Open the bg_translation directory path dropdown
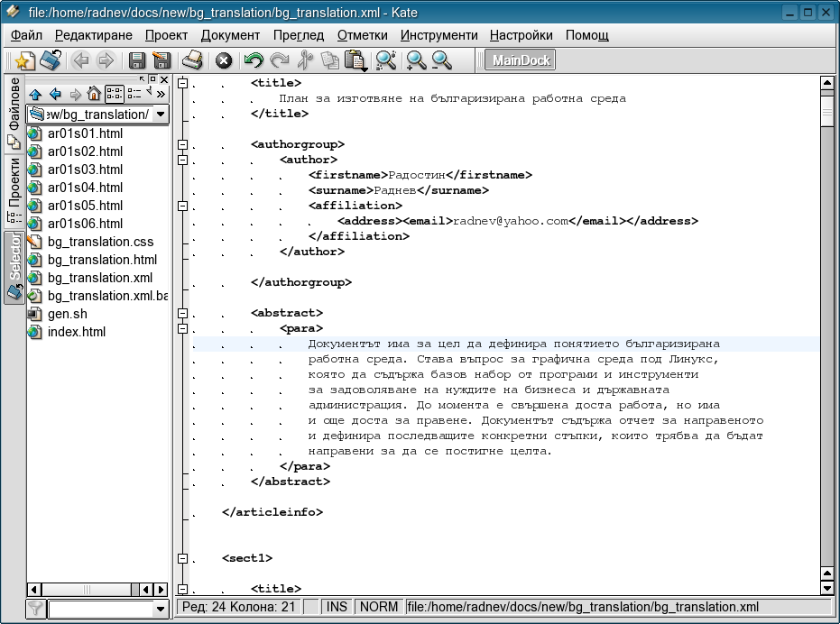Screen dimensions: 840x624 click(160, 115)
